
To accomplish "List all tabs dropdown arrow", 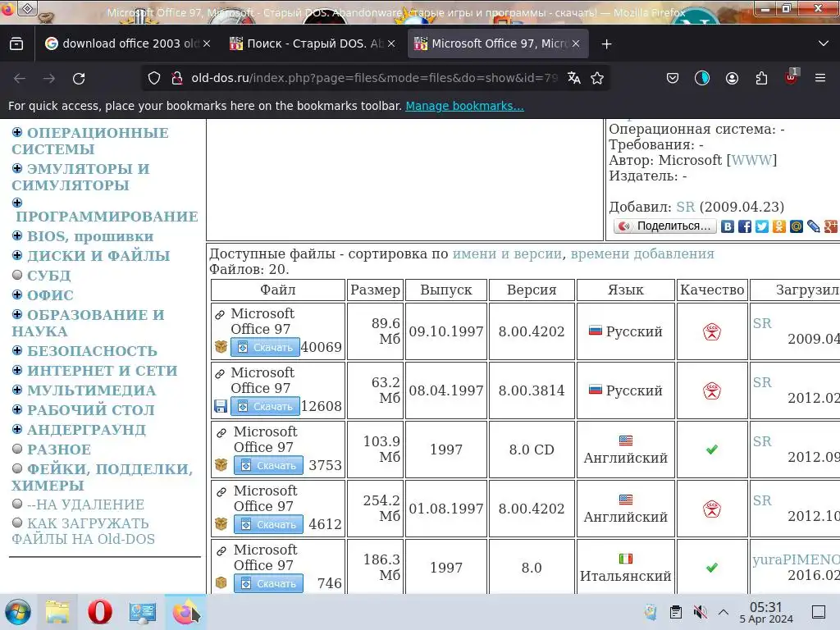I will pos(824,44).
